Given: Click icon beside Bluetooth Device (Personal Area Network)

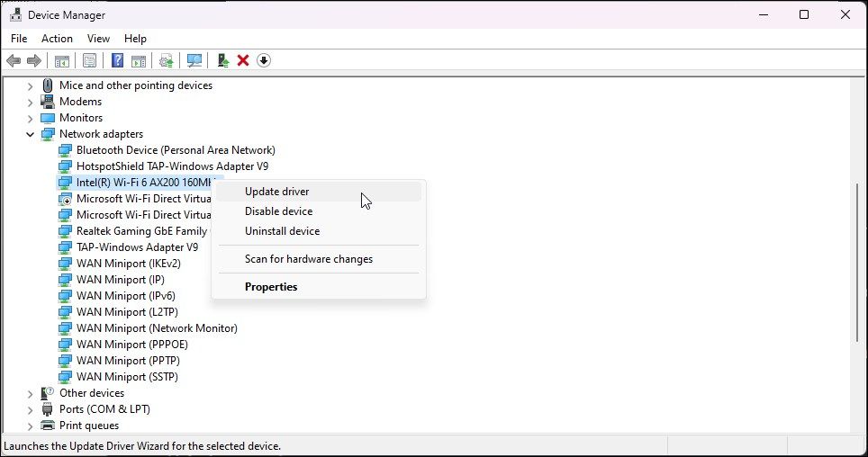Looking at the screenshot, I should coord(65,150).
